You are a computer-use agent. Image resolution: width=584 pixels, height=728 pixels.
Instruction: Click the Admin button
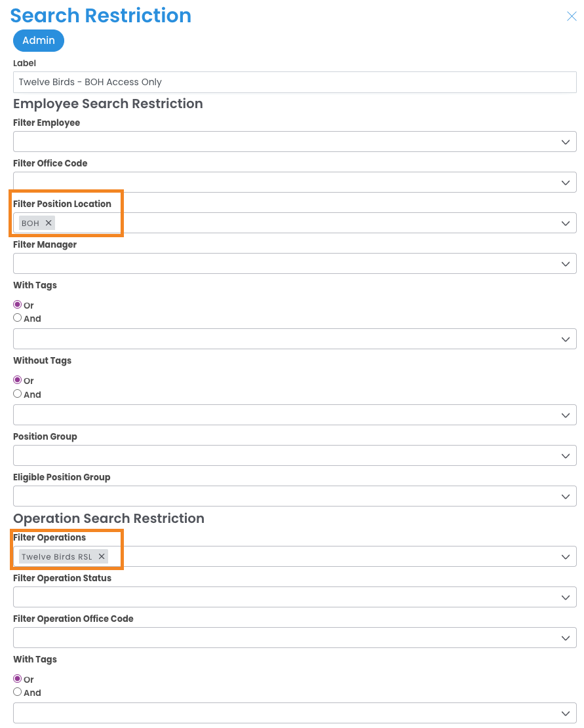[39, 41]
